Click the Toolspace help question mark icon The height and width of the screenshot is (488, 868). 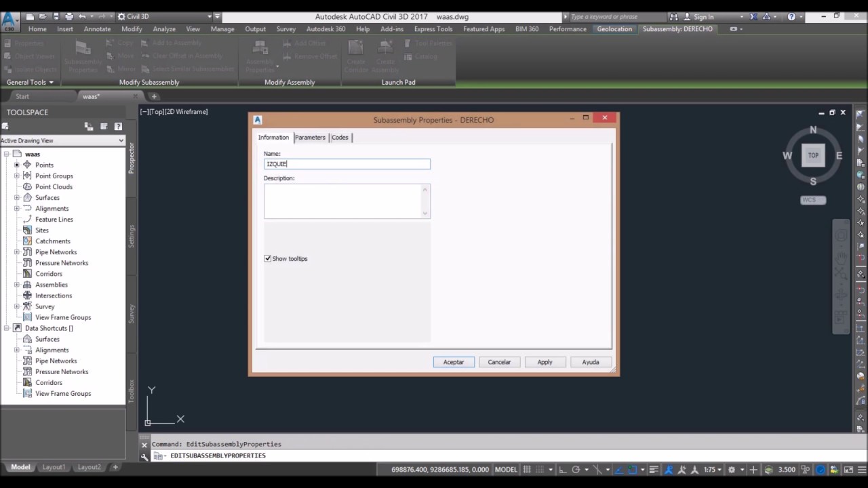tap(118, 126)
